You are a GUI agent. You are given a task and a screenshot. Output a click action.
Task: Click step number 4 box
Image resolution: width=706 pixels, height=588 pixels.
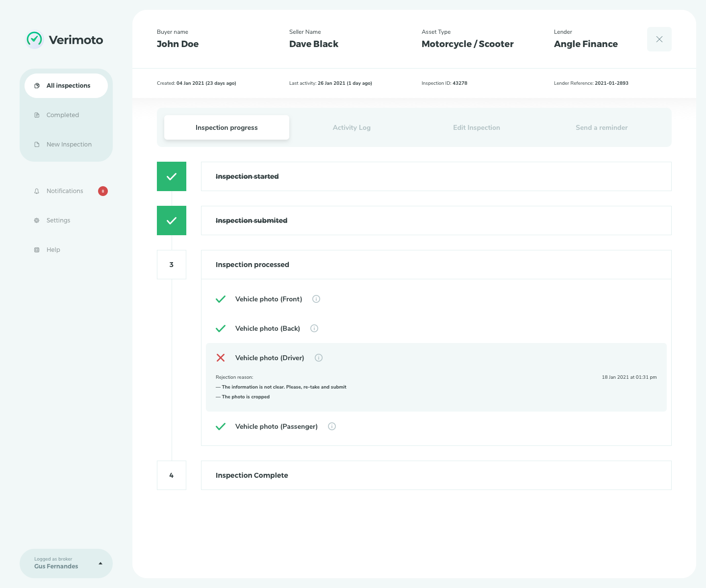click(x=172, y=475)
